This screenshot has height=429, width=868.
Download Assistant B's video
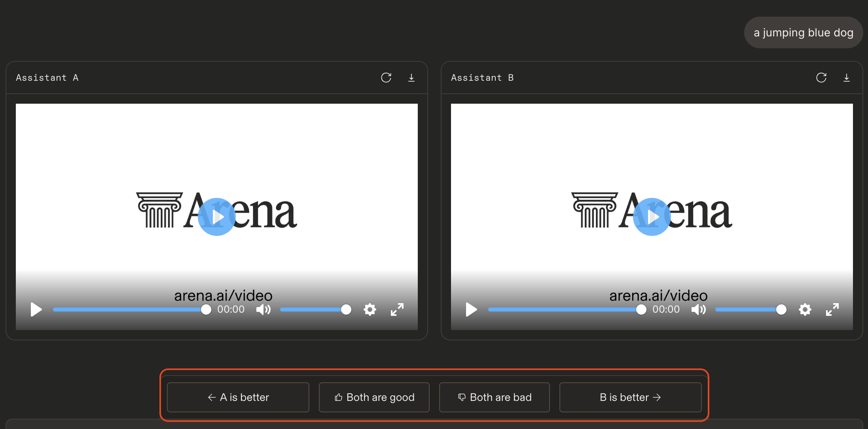(x=847, y=78)
